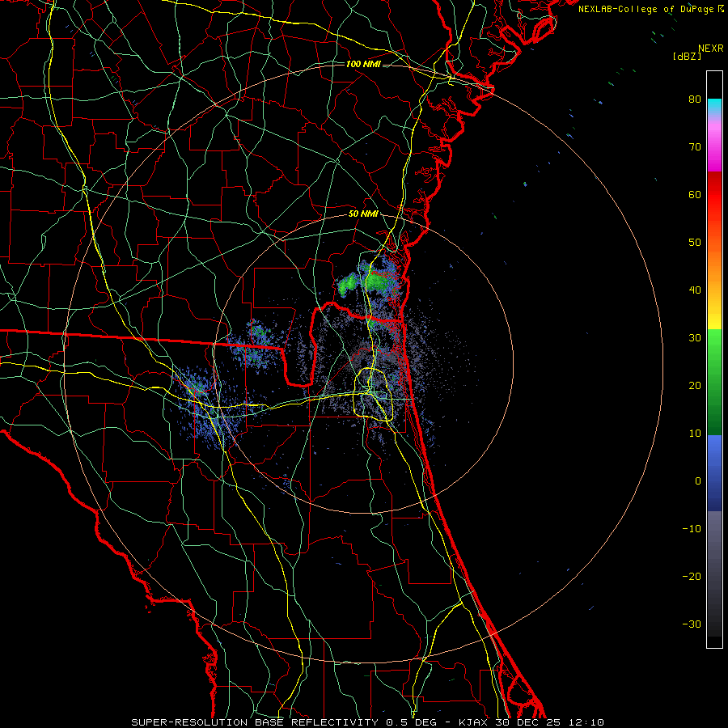Click the 30 DEC 25 date in caption
This screenshot has height=728, width=728.
coord(529,722)
